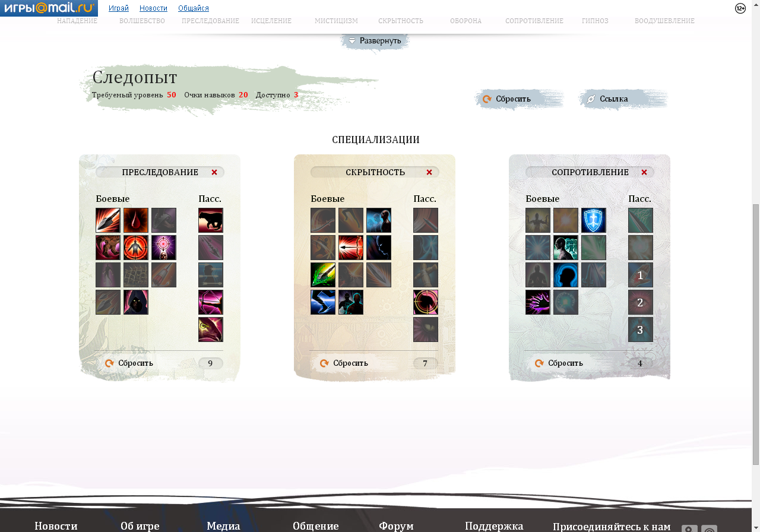Open the Новости link in top bar
Viewport: 760px width, 532px height.
(153, 8)
